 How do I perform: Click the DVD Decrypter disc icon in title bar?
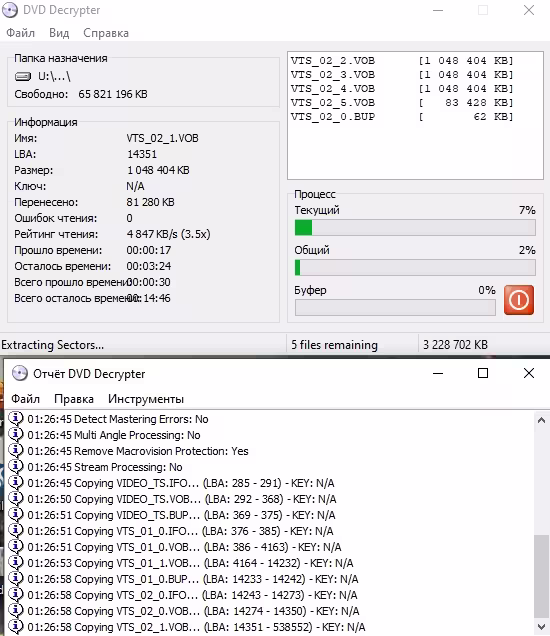(x=10, y=10)
